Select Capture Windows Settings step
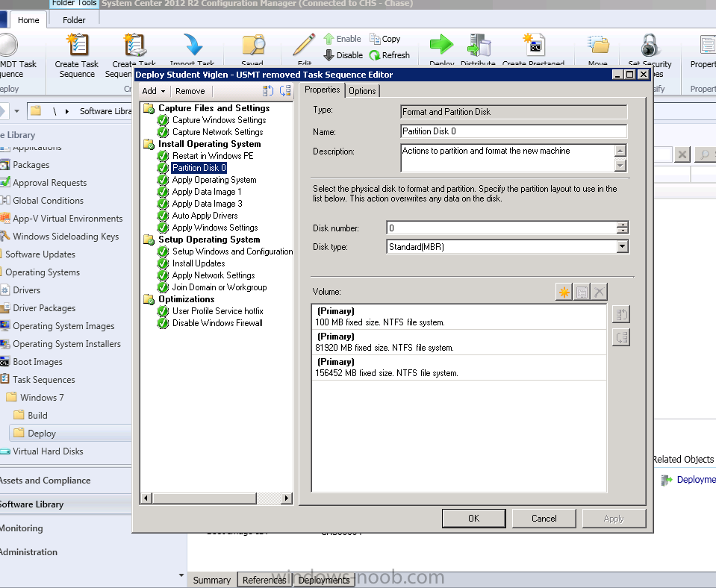Viewport: 716px width, 588px height. point(220,120)
